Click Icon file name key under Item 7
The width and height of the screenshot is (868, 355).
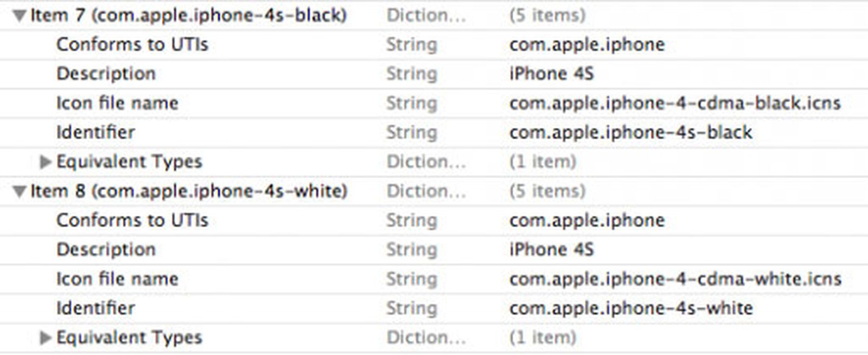pos(117,103)
